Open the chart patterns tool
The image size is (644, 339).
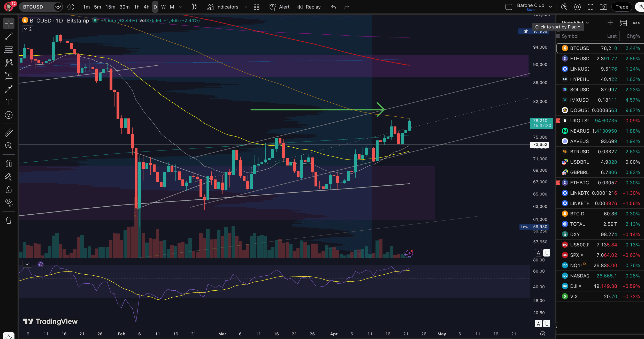click(x=9, y=62)
